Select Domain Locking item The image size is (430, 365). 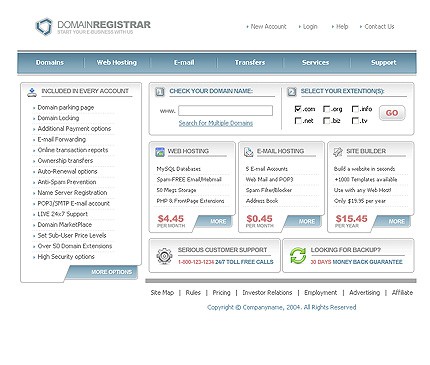pyautogui.click(x=58, y=118)
